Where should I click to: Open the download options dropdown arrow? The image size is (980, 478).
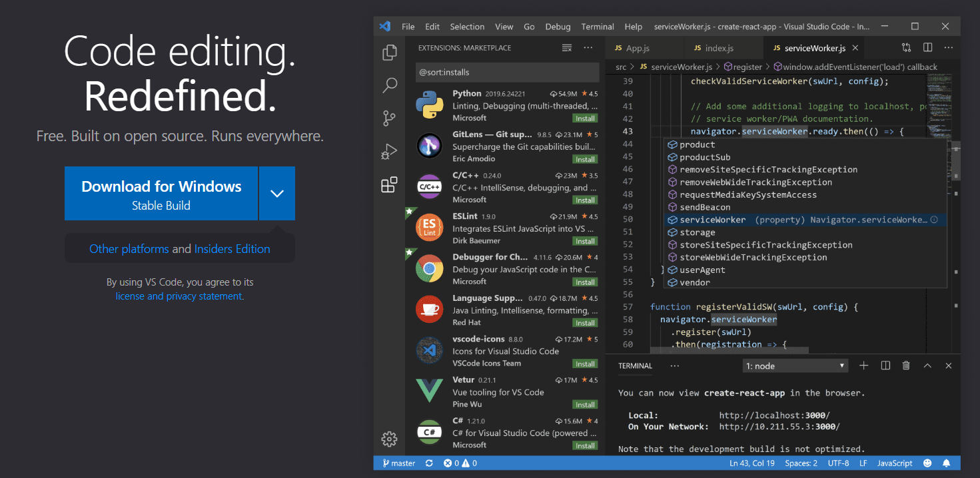pyautogui.click(x=277, y=194)
